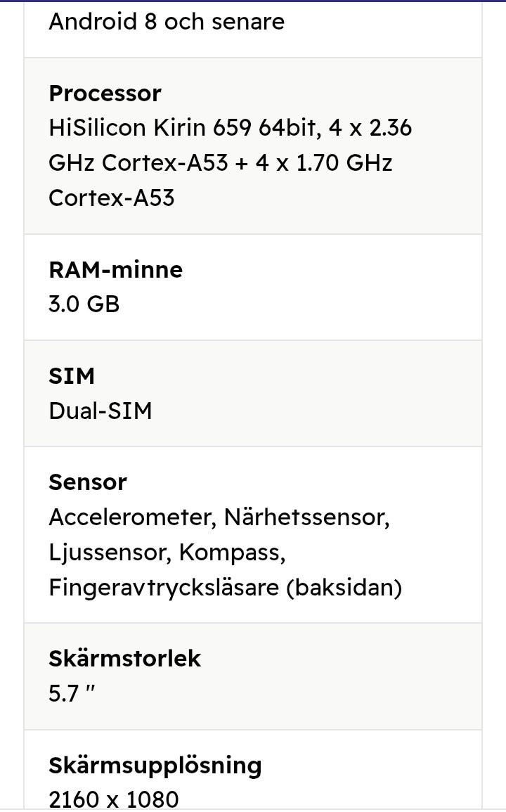Click the Skärmupplösning heading
The width and height of the screenshot is (506, 812).
155,765
